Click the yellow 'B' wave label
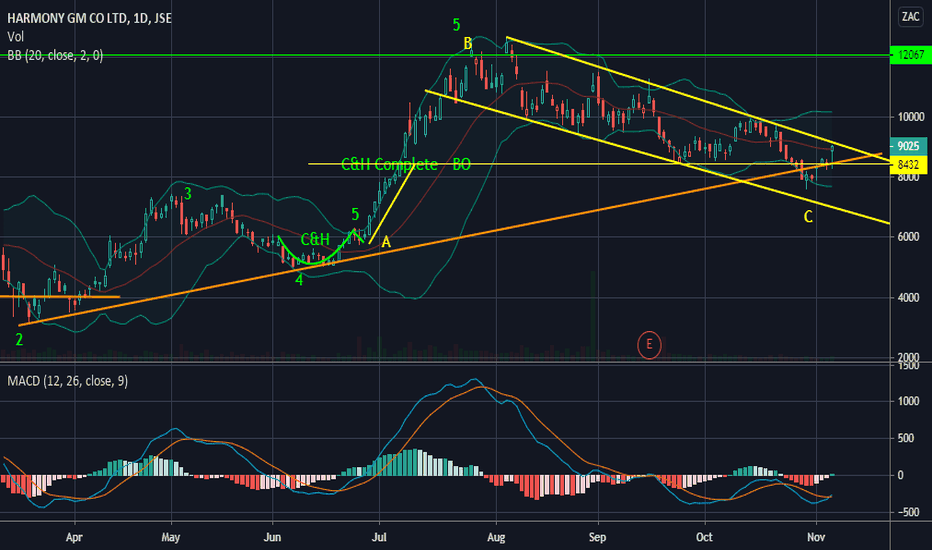 468,43
